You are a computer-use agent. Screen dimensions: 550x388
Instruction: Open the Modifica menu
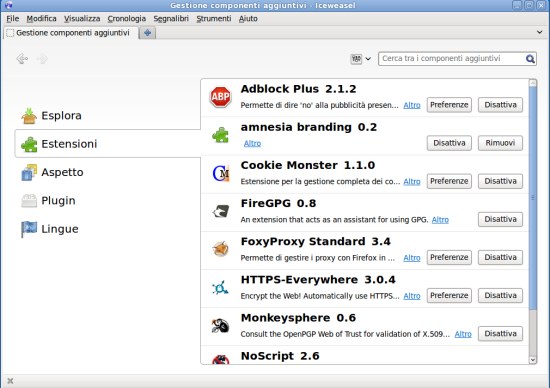click(41, 19)
